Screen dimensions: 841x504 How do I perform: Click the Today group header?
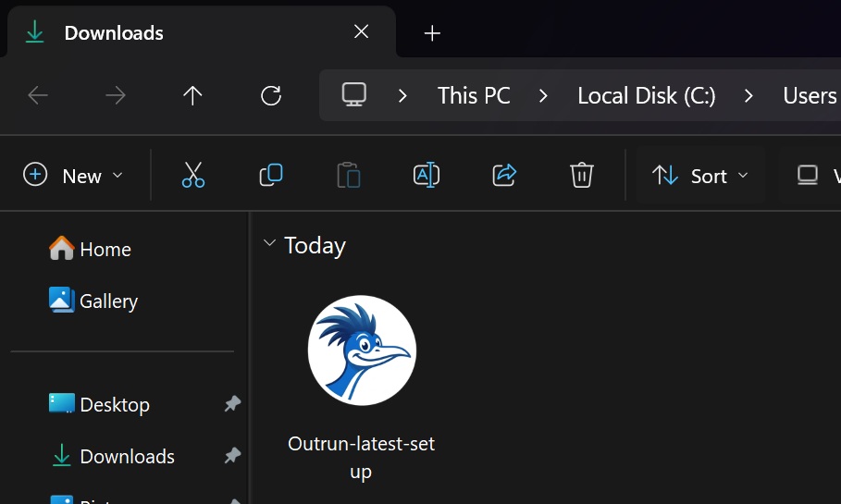[315, 246]
